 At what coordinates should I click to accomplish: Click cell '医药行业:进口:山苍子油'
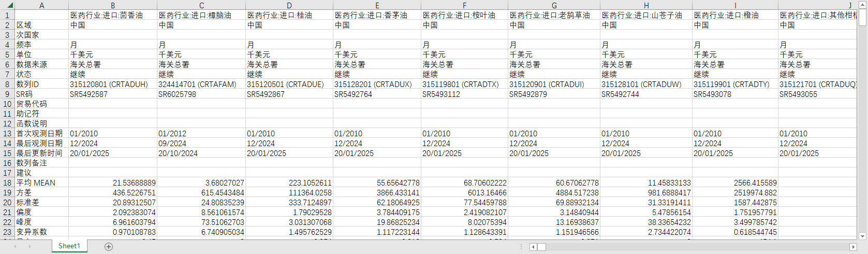(646, 15)
